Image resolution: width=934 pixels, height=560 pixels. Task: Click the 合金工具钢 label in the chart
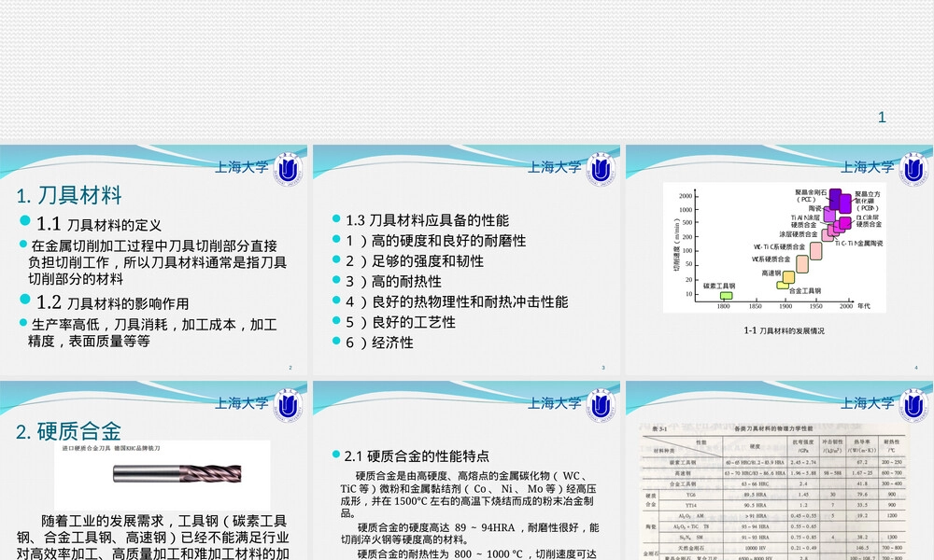click(805, 290)
